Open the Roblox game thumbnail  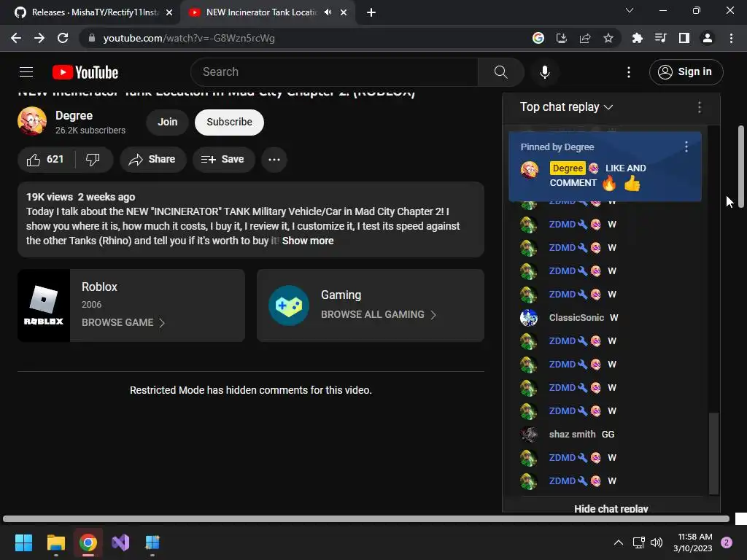[44, 306]
